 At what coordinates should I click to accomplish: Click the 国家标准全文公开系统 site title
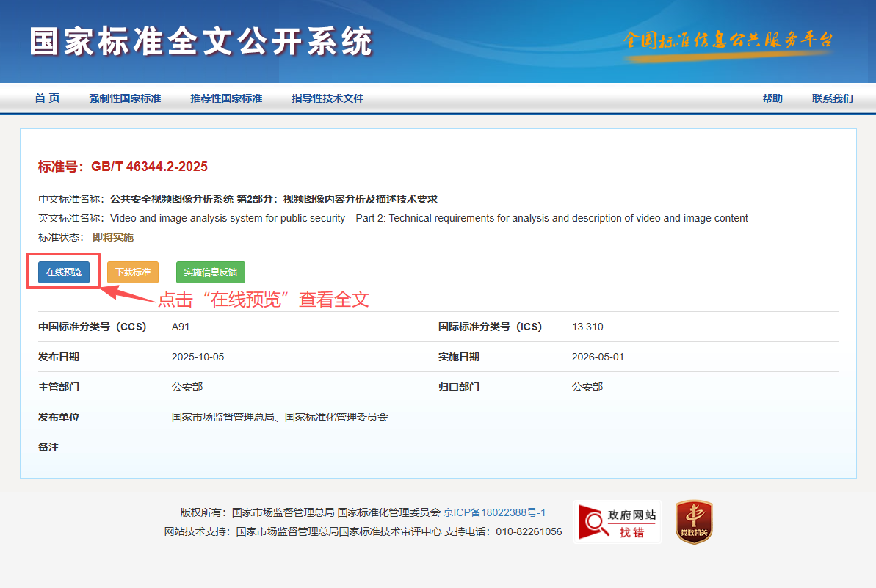202,42
